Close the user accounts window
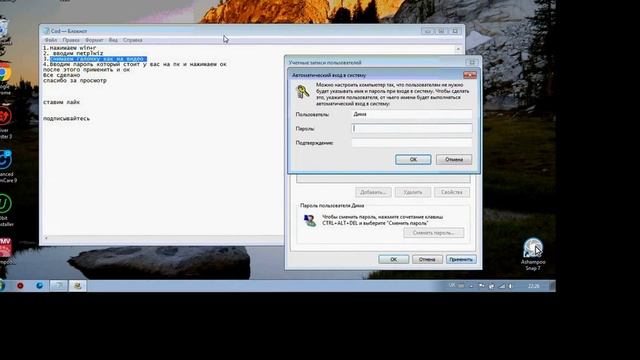Image resolution: width=640 pixels, height=360 pixels. coord(472,62)
